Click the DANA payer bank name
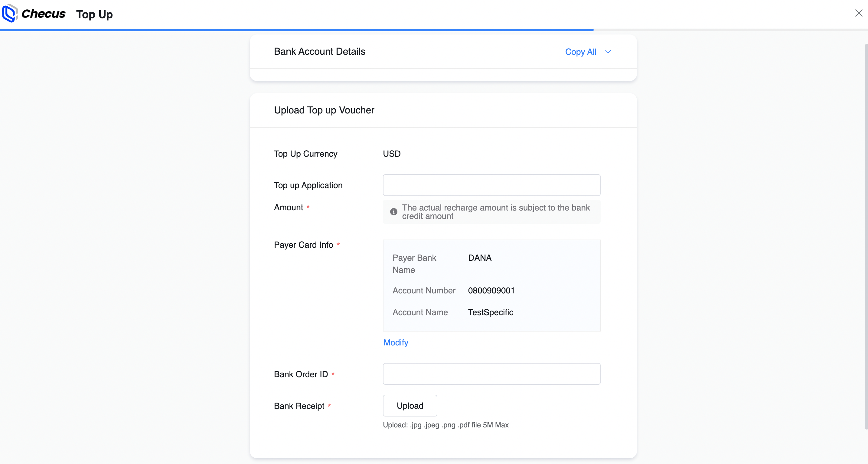The height and width of the screenshot is (464, 868). (x=479, y=258)
